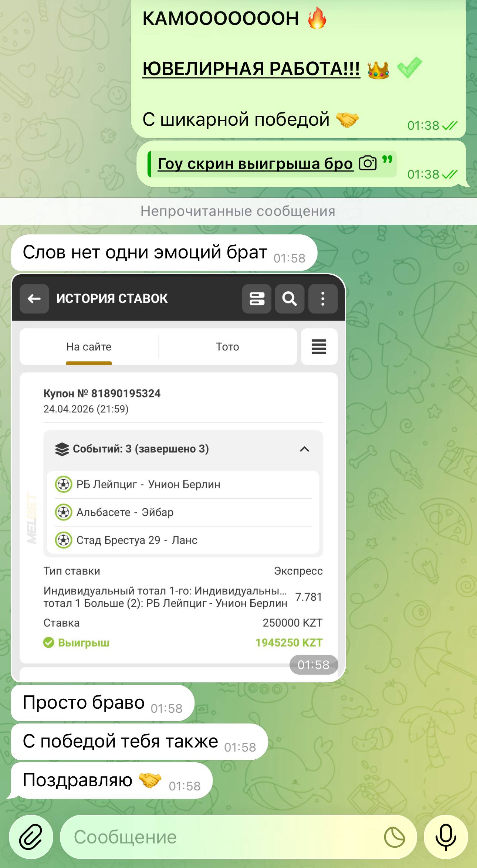Focus the Сообщение input field
Viewport: 477px width, 868px height.
pyautogui.click(x=222, y=837)
